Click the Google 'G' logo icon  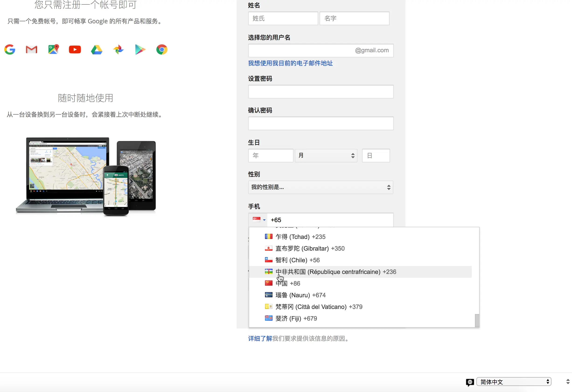(x=10, y=49)
